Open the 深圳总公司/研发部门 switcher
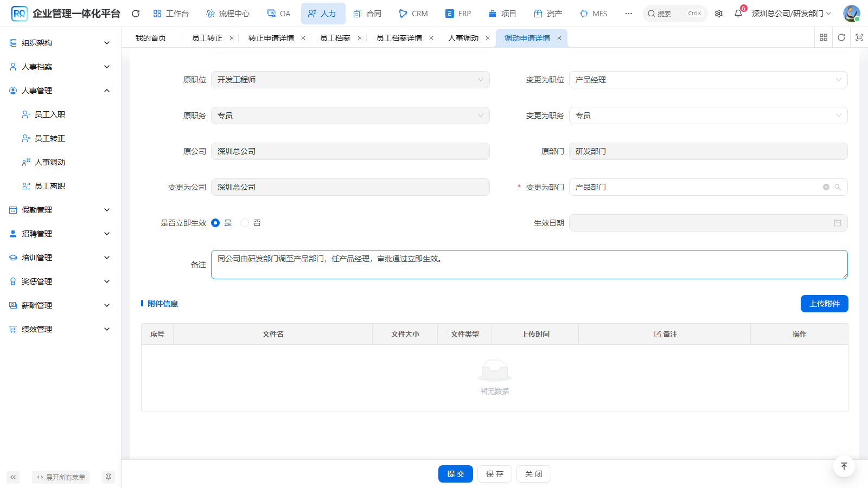 coord(791,14)
